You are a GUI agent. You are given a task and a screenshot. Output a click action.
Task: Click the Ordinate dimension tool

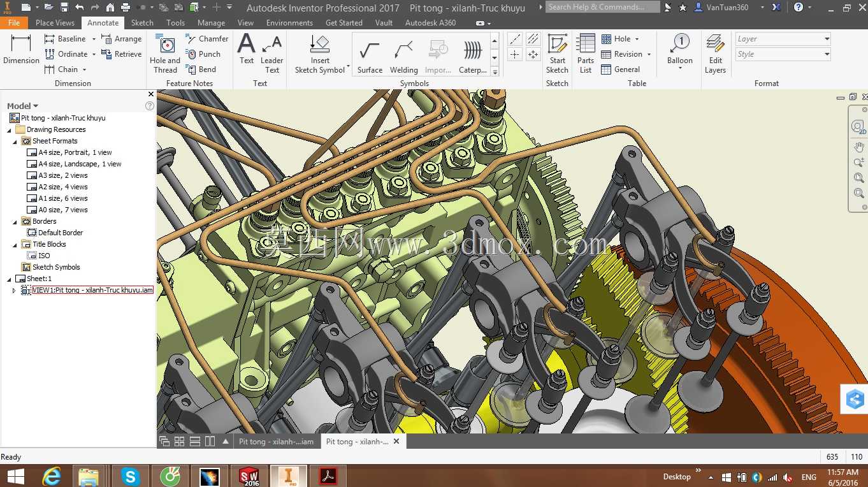point(66,54)
